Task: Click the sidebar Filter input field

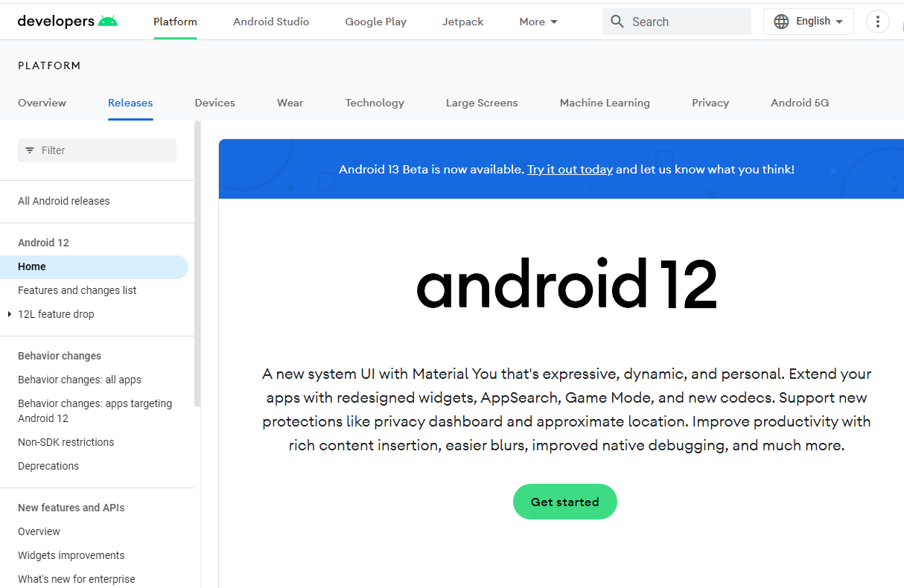Action: [x=104, y=150]
